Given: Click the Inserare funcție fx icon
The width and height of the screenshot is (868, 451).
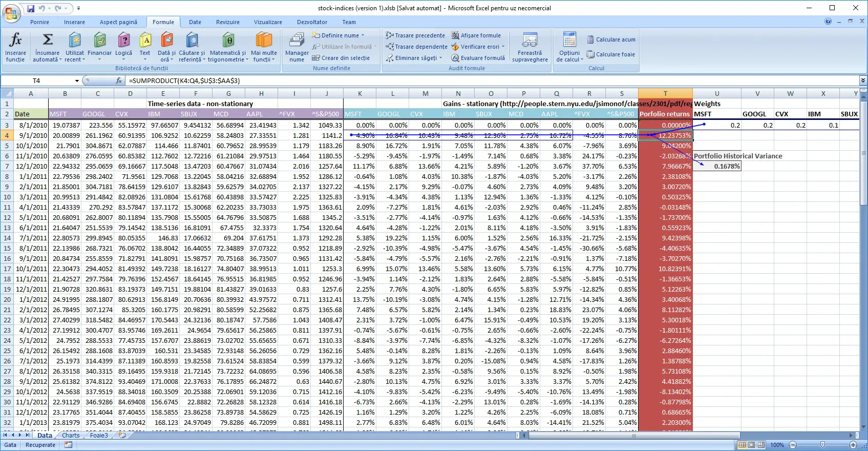Looking at the screenshot, I should pyautogui.click(x=15, y=47).
